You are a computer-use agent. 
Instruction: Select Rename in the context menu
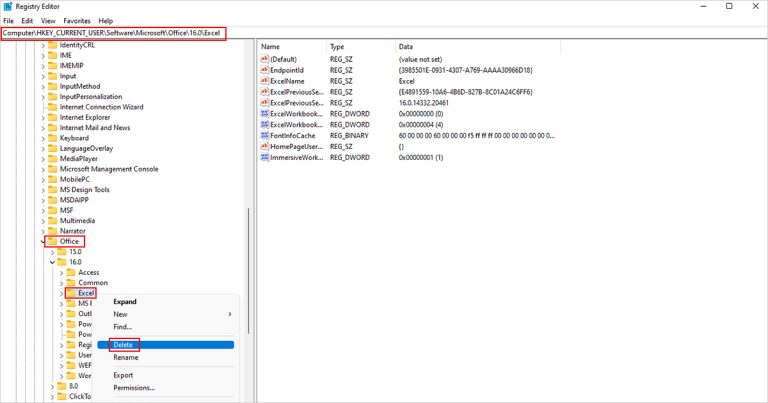125,357
